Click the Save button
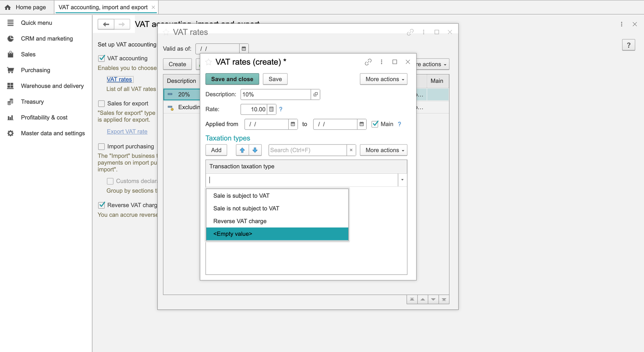 pos(275,79)
